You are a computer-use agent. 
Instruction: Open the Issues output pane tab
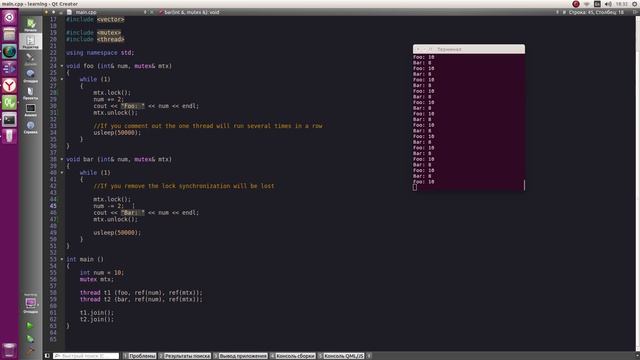click(140, 356)
